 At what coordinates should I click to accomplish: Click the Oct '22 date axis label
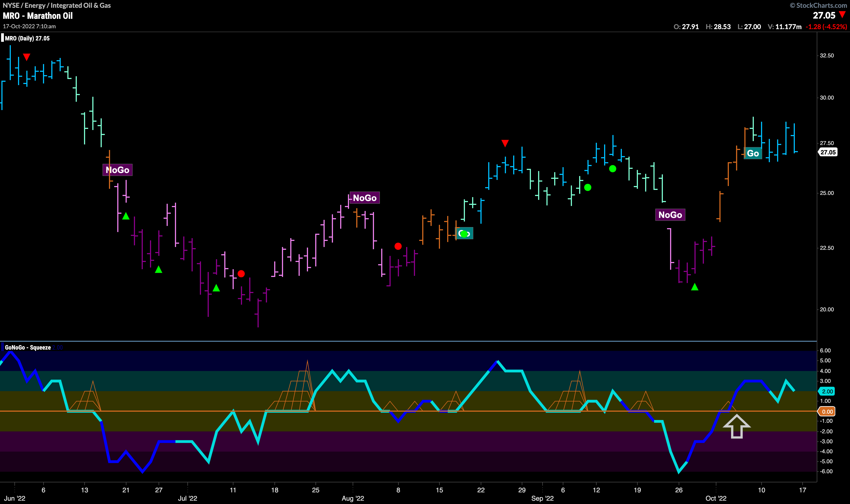click(x=716, y=498)
